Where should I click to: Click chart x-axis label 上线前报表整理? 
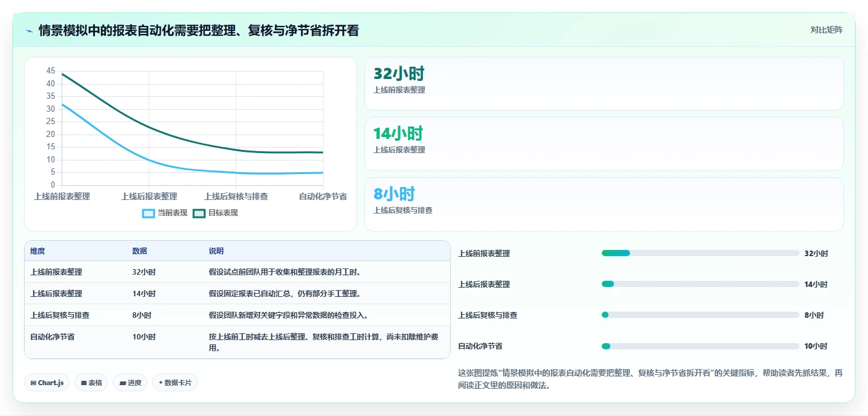(62, 196)
